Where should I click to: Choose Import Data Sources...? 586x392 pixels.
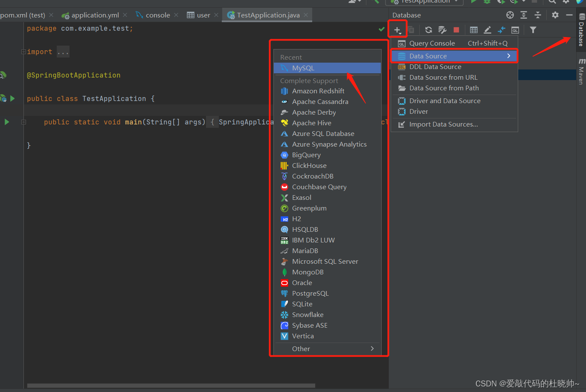(454, 124)
